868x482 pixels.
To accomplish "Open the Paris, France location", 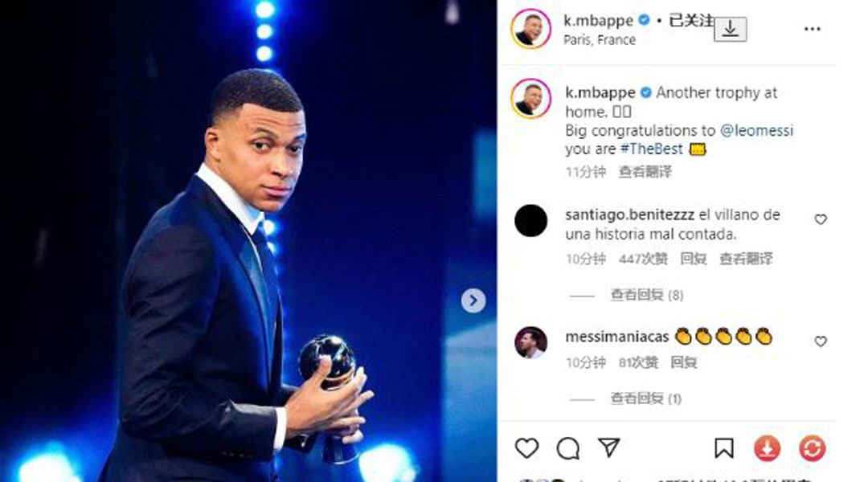I will [600, 39].
